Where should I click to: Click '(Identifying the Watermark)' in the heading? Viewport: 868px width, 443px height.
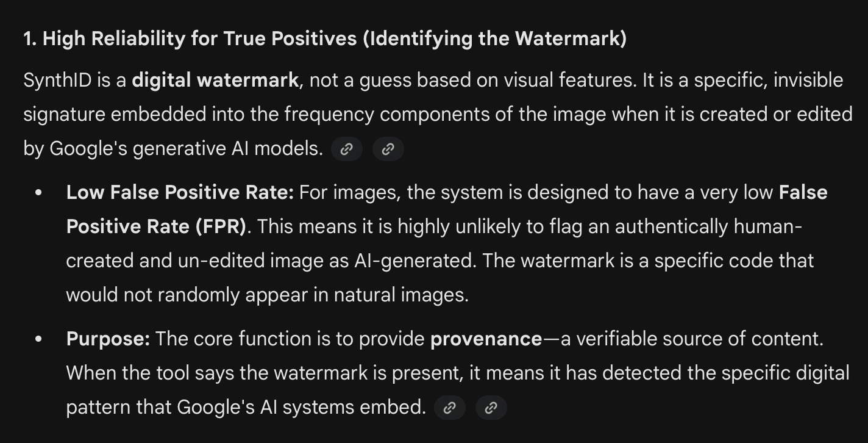click(494, 39)
